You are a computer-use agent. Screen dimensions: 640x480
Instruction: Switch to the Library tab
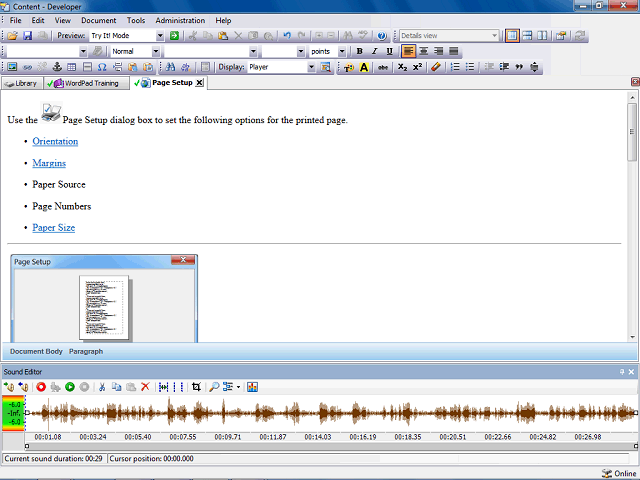pos(22,83)
